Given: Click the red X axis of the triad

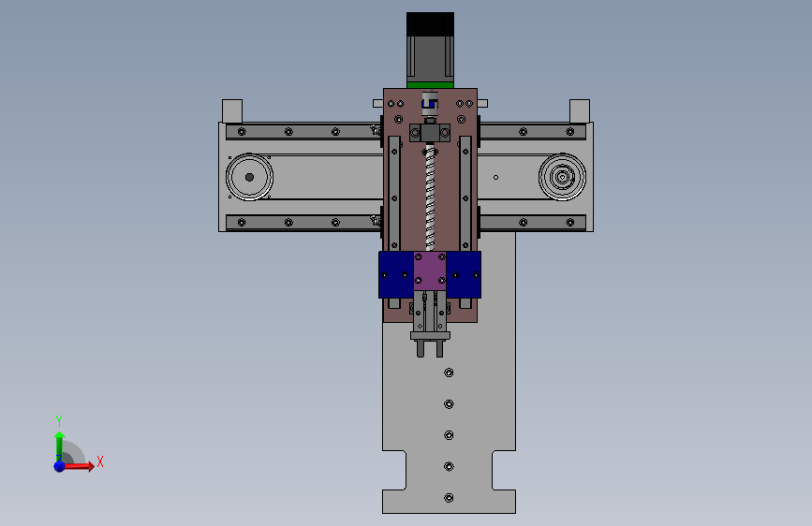Looking at the screenshot, I should [x=78, y=466].
